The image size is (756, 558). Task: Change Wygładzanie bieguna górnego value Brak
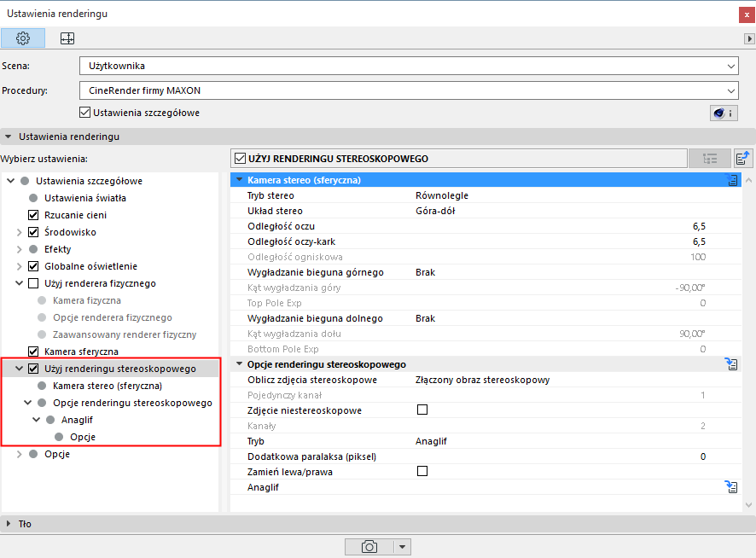(x=425, y=272)
